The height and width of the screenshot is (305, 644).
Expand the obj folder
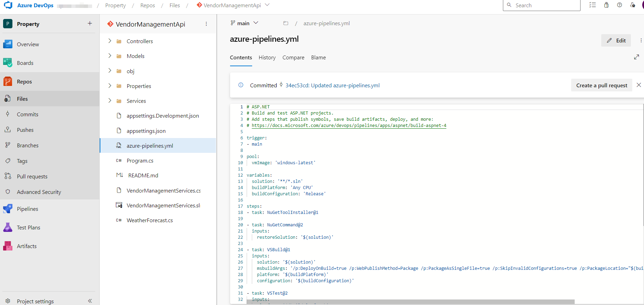(110, 71)
